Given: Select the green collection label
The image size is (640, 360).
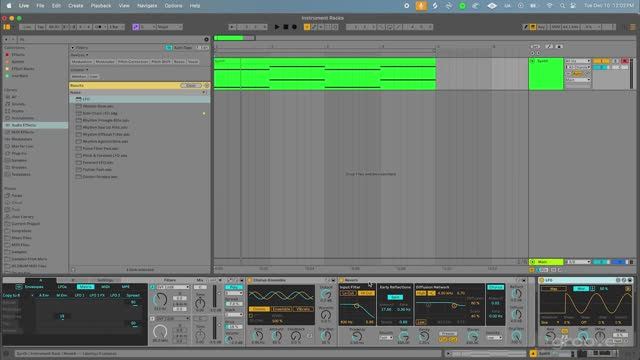Looking at the screenshot, I should pyautogui.click(x=20, y=76).
